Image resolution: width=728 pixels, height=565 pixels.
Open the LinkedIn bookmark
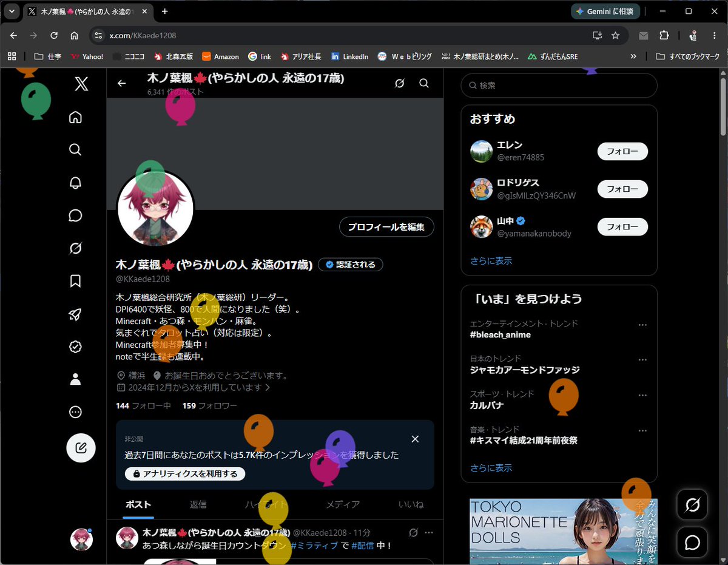pos(349,56)
